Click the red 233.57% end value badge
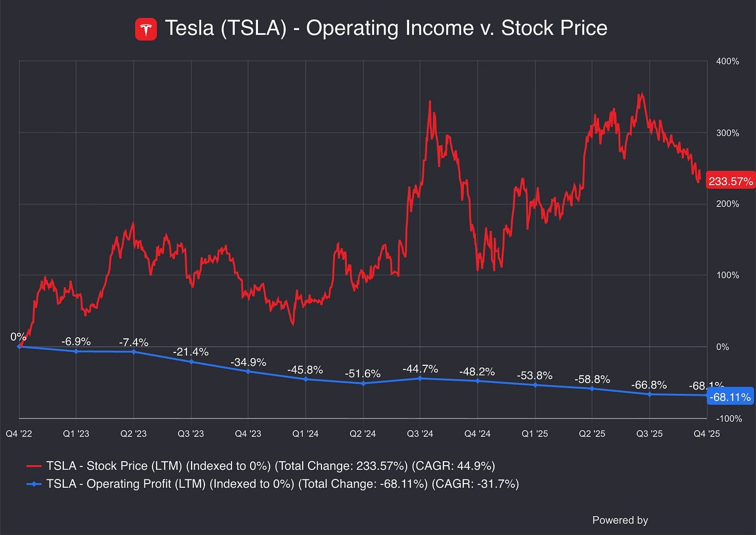This screenshot has height=535, width=756. tap(731, 181)
